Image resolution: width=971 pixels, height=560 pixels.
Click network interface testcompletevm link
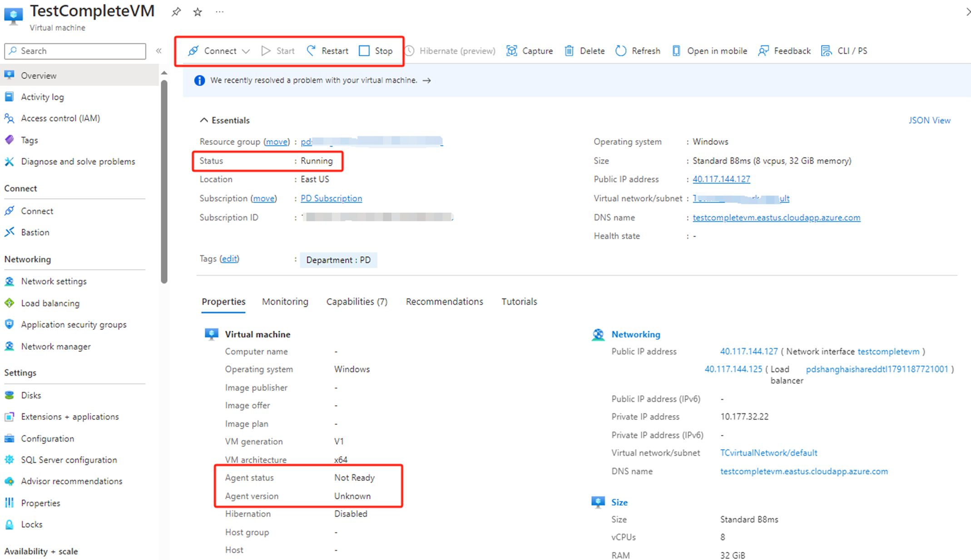click(888, 352)
